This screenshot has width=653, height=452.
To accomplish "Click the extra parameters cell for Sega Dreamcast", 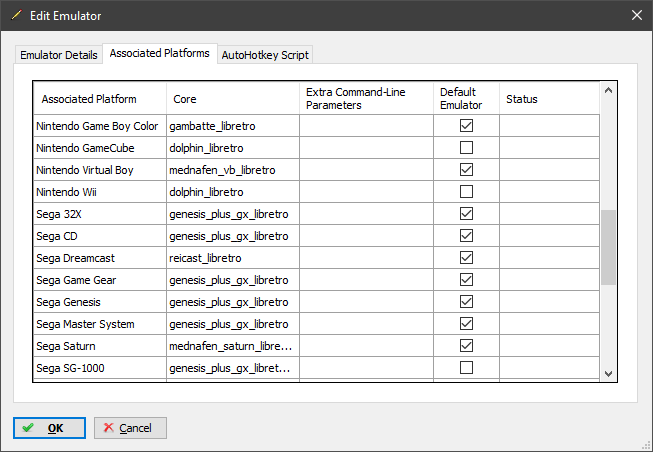I will pos(366,258).
